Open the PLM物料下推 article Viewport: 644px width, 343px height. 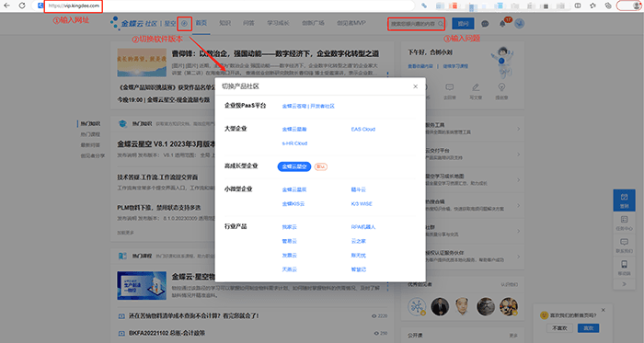159,208
